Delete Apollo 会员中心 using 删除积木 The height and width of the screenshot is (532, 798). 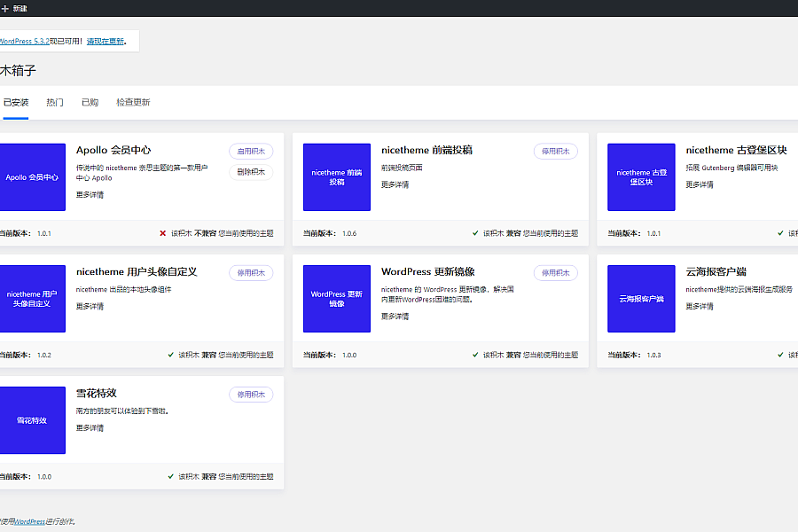click(251, 172)
